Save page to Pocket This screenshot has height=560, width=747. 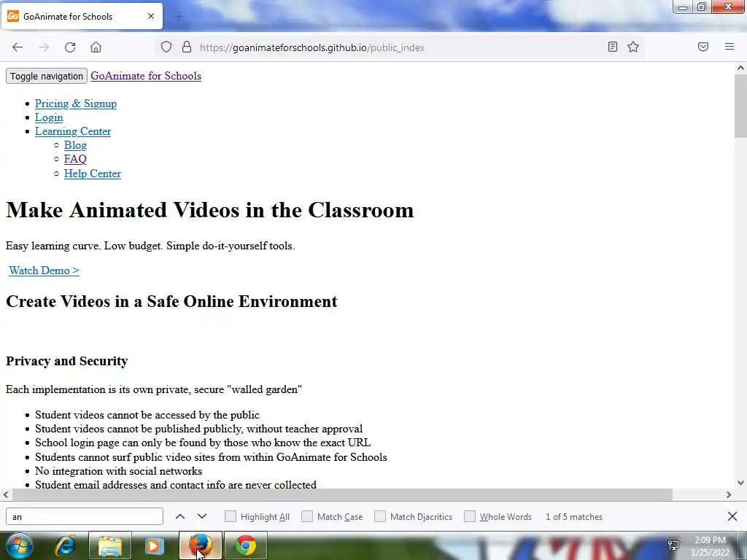[703, 47]
